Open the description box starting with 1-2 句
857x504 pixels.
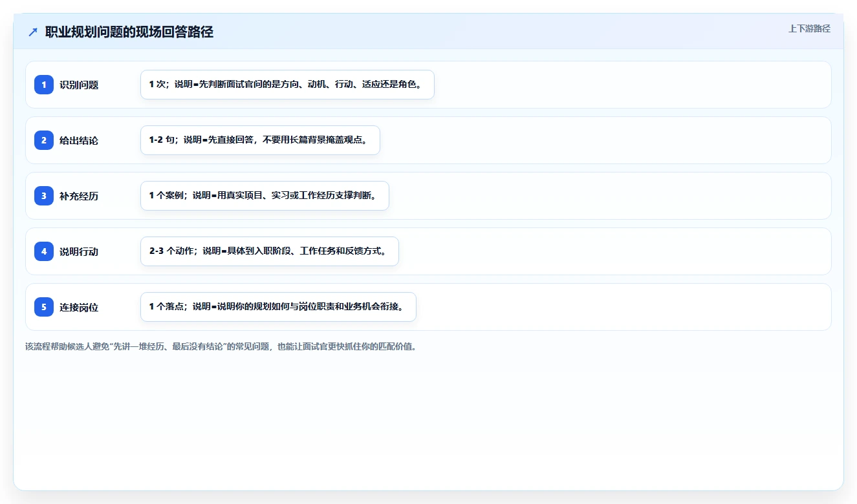[x=260, y=140]
